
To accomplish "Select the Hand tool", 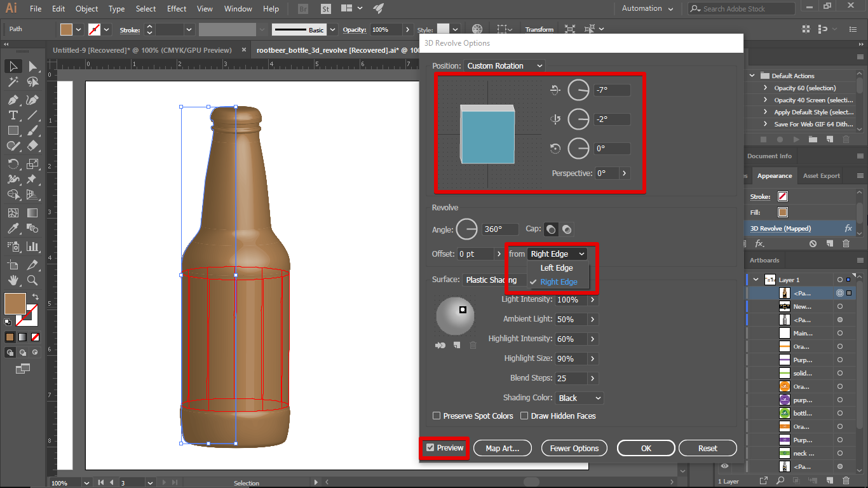I will [13, 280].
